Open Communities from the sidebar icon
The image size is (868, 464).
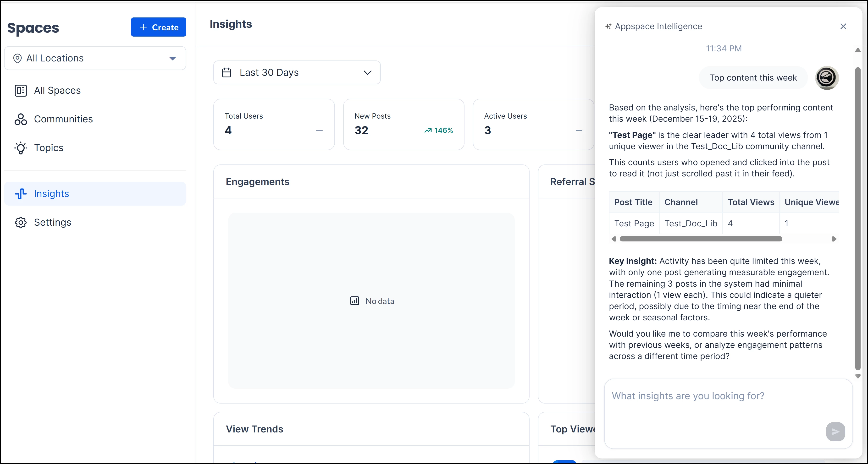pos(21,119)
